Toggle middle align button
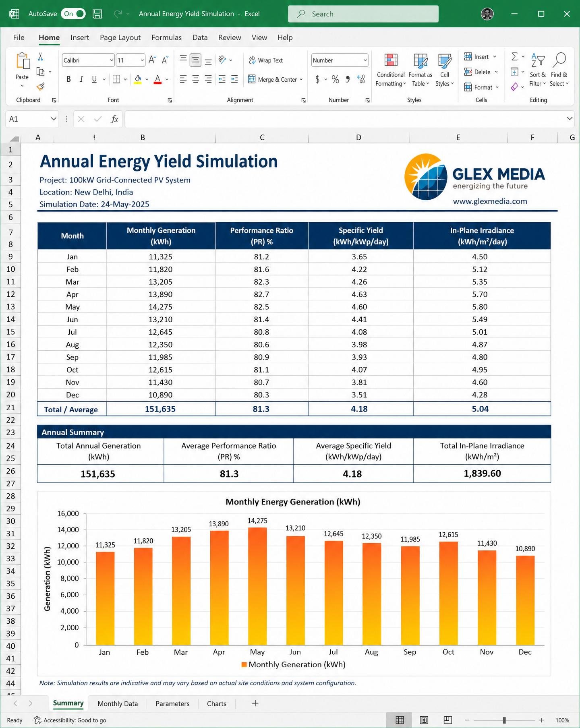Screen dimensions: 580x728 point(195,60)
